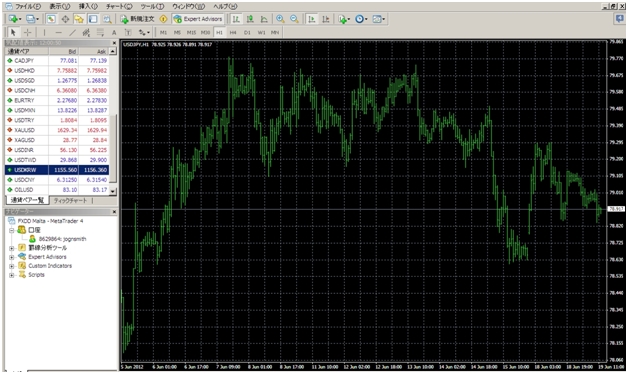Click the market watch scrollbar down arrow
Viewport: 628px width, 374px height.
113,191
